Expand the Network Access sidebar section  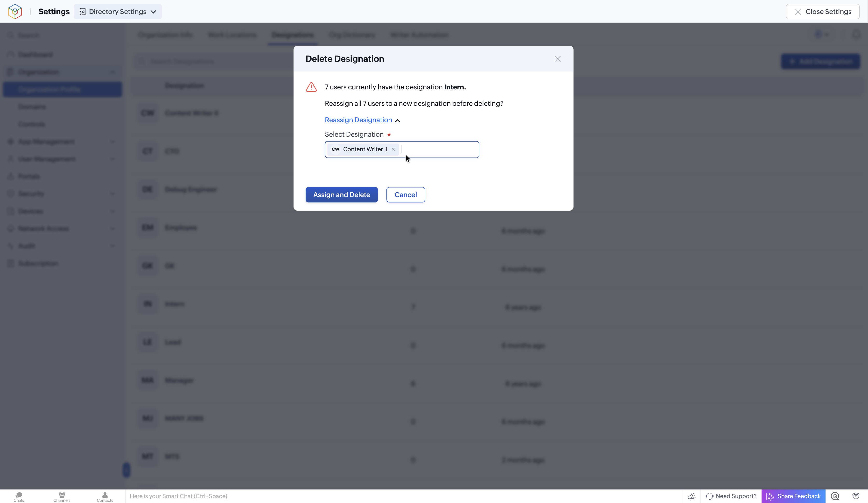point(63,229)
